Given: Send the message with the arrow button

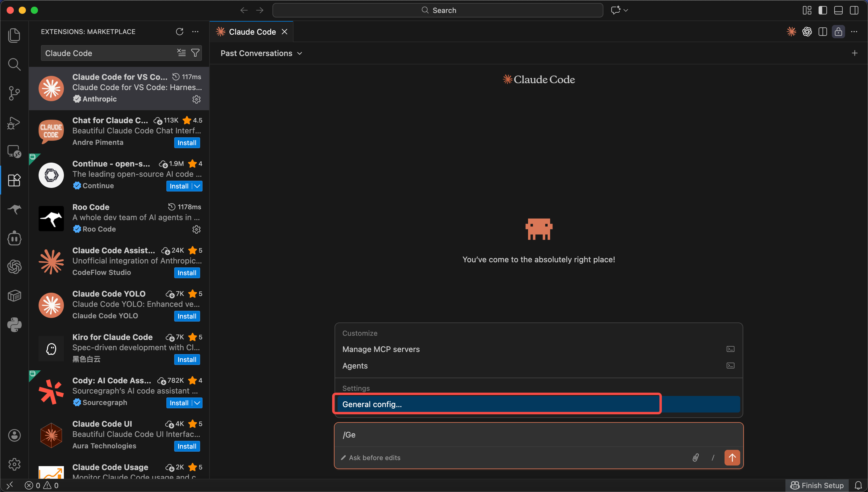Looking at the screenshot, I should coord(732,458).
